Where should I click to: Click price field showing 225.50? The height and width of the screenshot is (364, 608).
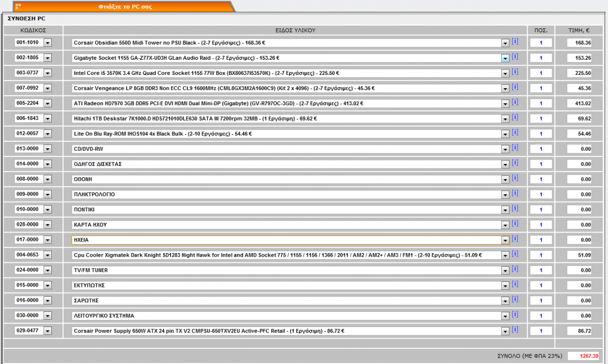click(580, 73)
